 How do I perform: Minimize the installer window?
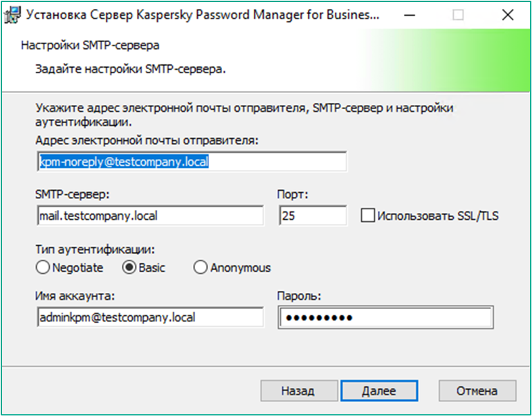click(410, 15)
